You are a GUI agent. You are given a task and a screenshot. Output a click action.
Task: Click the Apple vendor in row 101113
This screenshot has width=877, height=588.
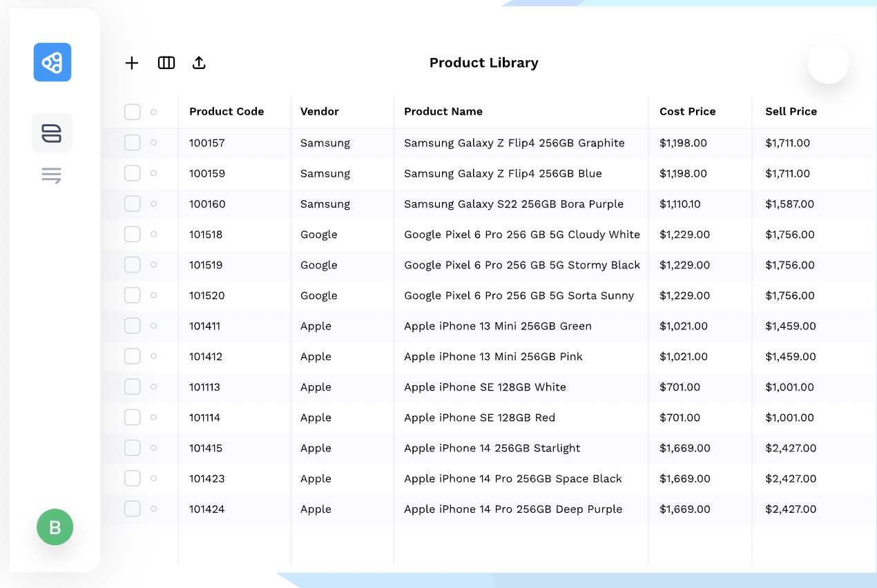(316, 386)
